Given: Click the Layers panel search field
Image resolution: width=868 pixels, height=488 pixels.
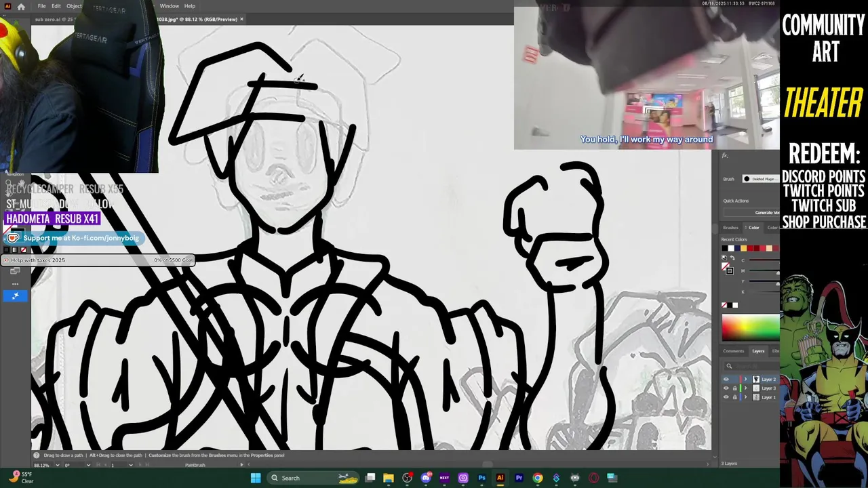Looking at the screenshot, I should (752, 366).
